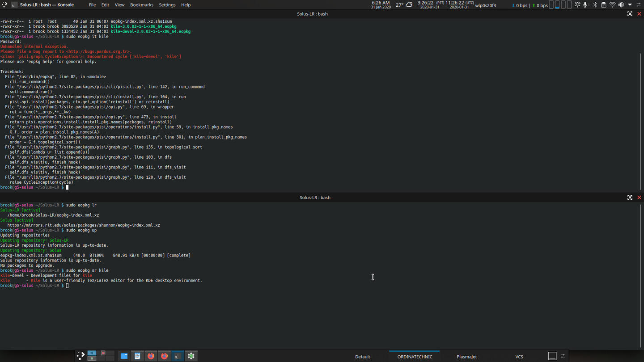Click the 'Traceback:' line in the upper terminal
The width and height of the screenshot is (644, 362).
click(x=12, y=72)
